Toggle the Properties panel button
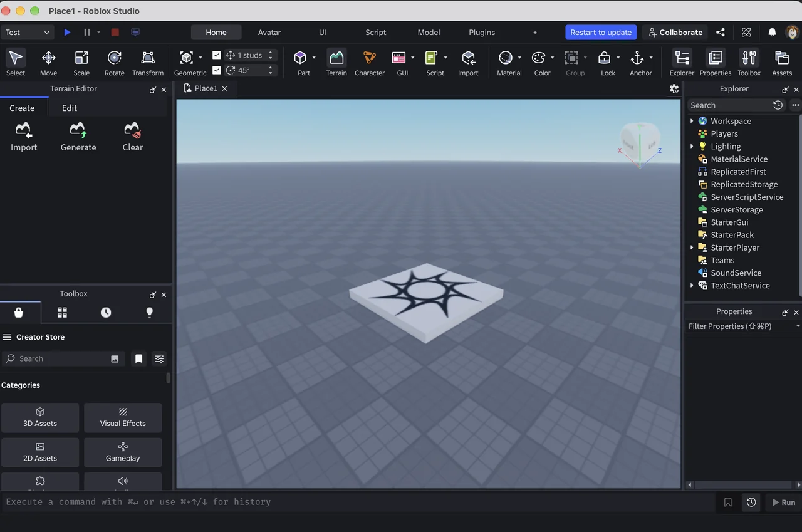The height and width of the screenshot is (532, 802). [x=716, y=63]
